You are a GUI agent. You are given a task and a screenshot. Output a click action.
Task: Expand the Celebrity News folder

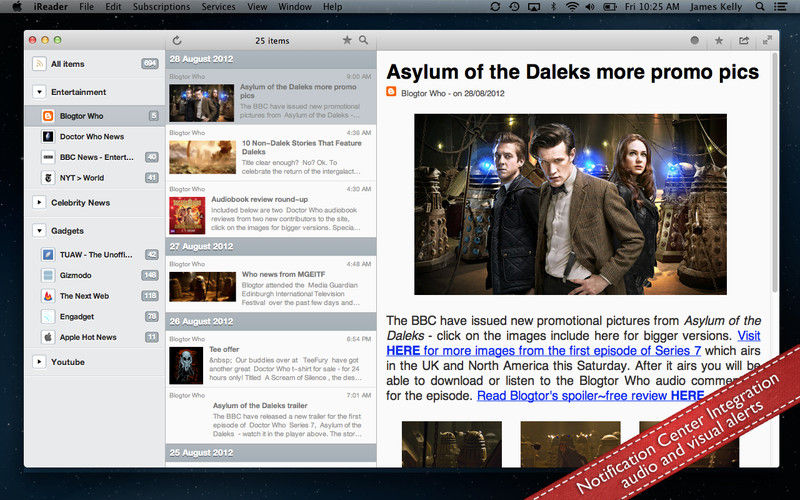[x=38, y=203]
